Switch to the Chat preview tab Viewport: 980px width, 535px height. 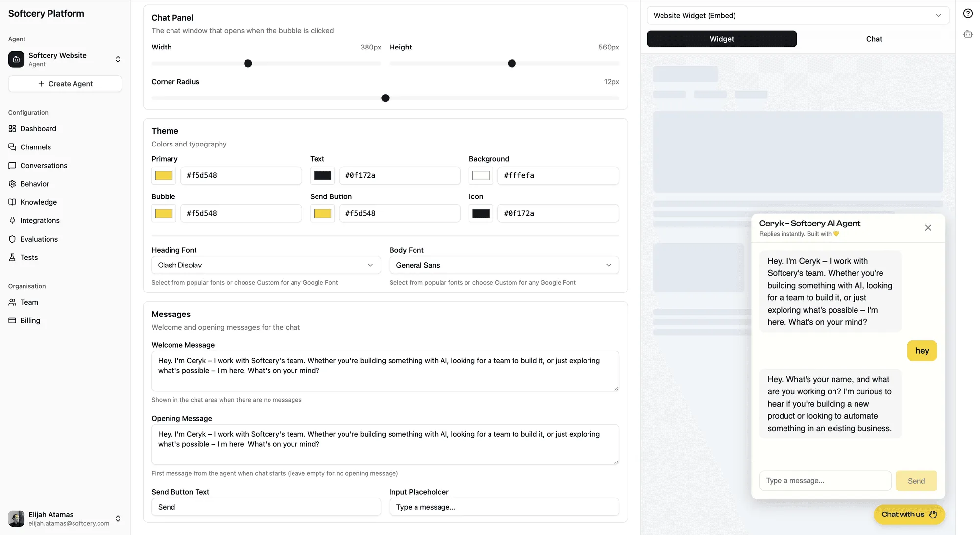coord(874,39)
